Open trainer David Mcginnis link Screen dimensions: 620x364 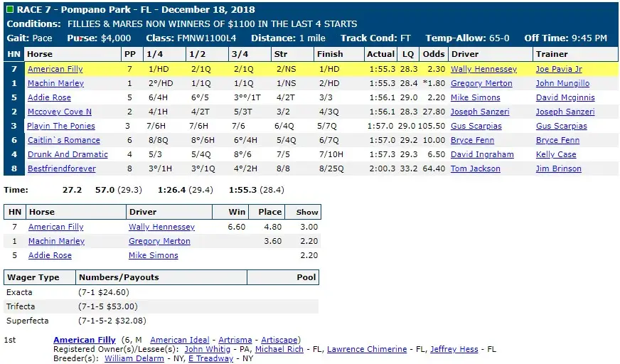click(565, 97)
